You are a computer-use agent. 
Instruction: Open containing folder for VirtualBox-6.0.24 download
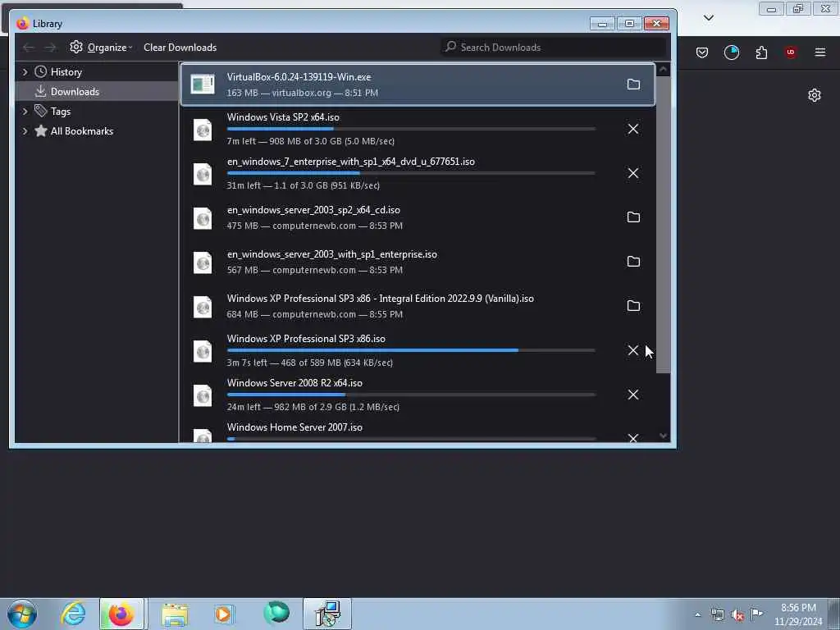click(633, 84)
